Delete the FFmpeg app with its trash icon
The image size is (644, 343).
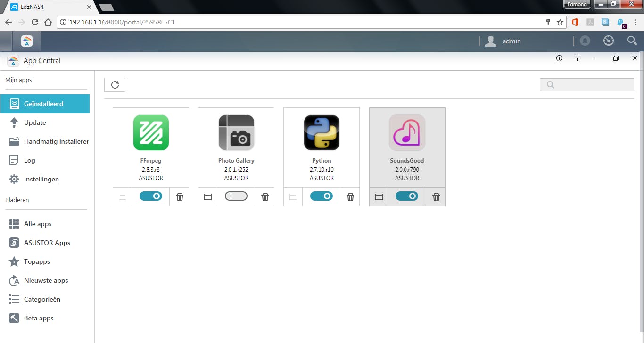tap(180, 197)
